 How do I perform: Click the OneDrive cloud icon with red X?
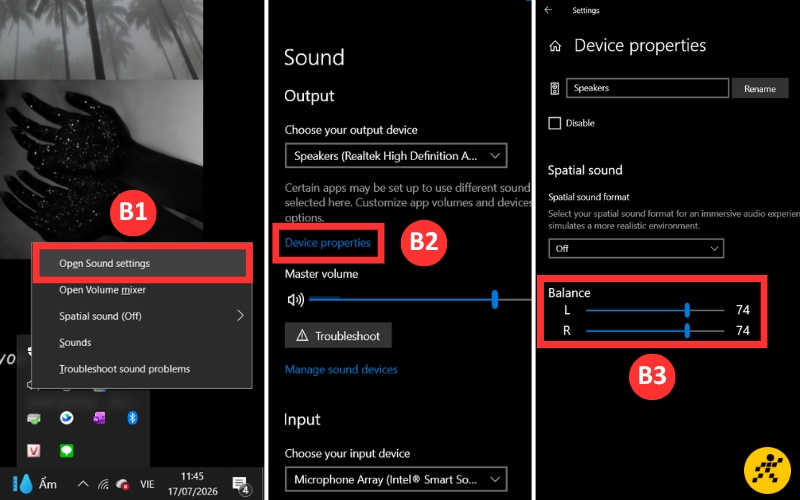123,484
